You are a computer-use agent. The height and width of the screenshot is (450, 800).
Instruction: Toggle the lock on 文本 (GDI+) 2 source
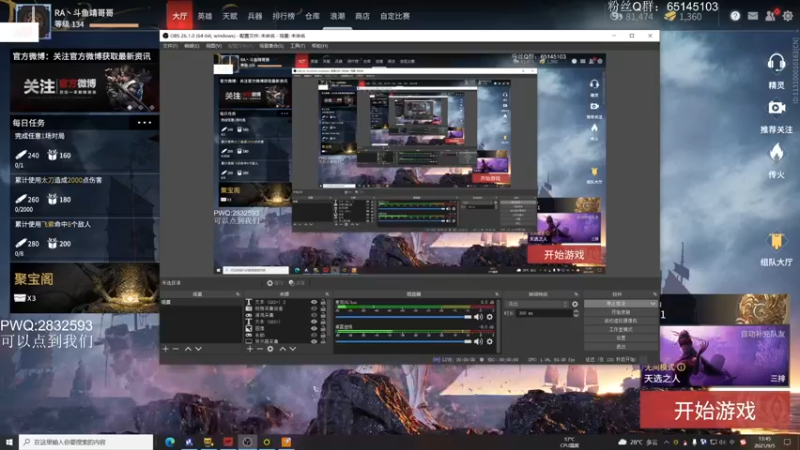(323, 302)
